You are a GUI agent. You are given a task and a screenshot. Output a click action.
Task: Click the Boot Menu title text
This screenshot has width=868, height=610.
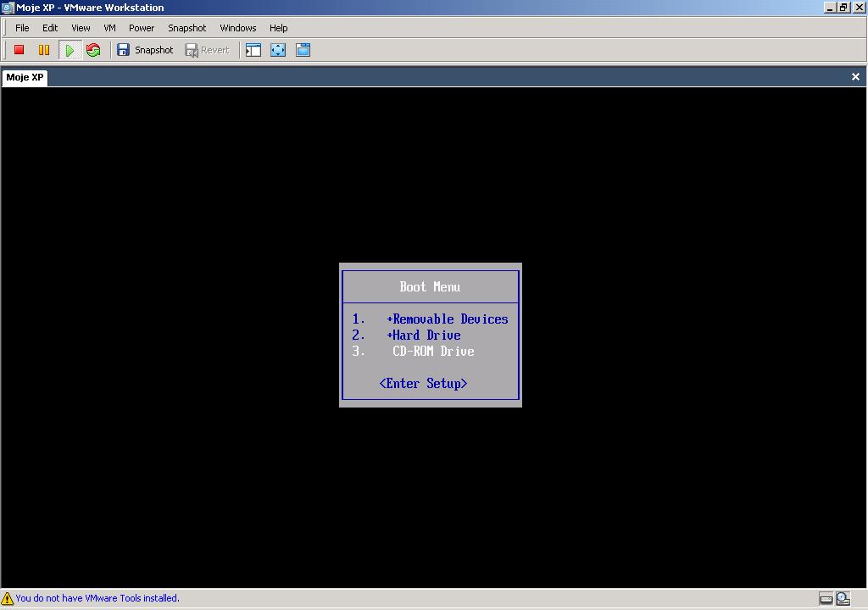pos(430,286)
